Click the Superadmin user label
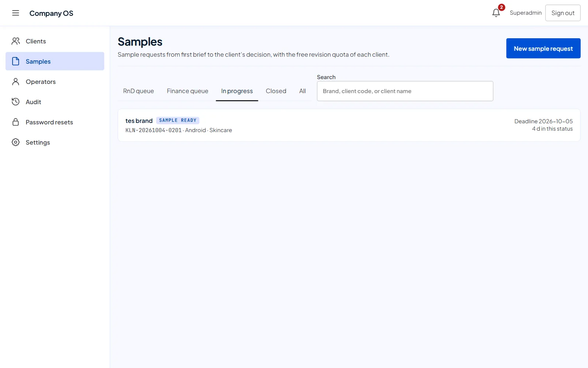This screenshot has width=588, height=368. (x=526, y=13)
